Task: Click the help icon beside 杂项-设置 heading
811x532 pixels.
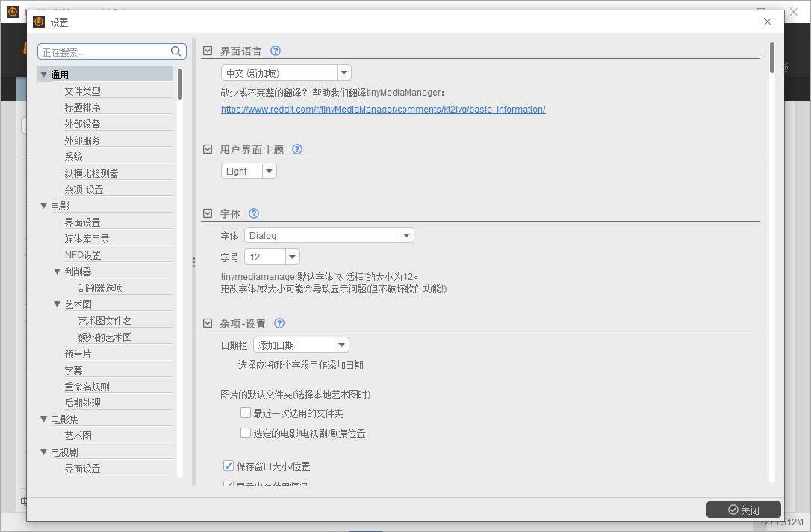Action: click(279, 323)
